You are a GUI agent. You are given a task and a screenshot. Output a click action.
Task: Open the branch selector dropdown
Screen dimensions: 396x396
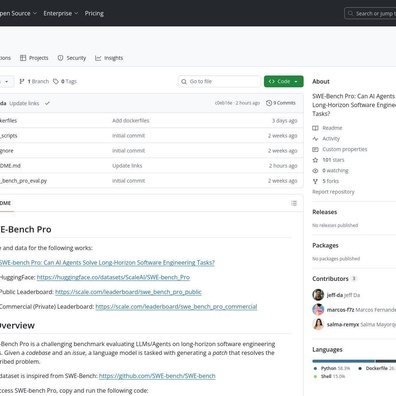click(6, 81)
